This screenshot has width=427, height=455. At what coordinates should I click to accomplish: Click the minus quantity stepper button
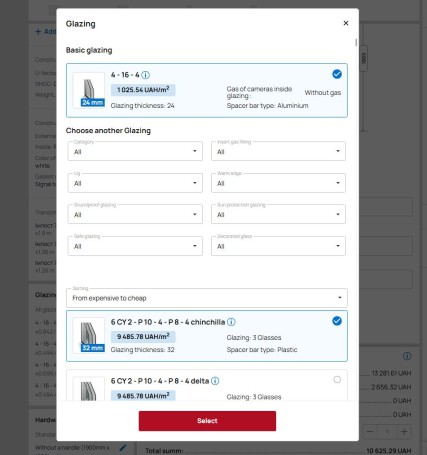370,432
